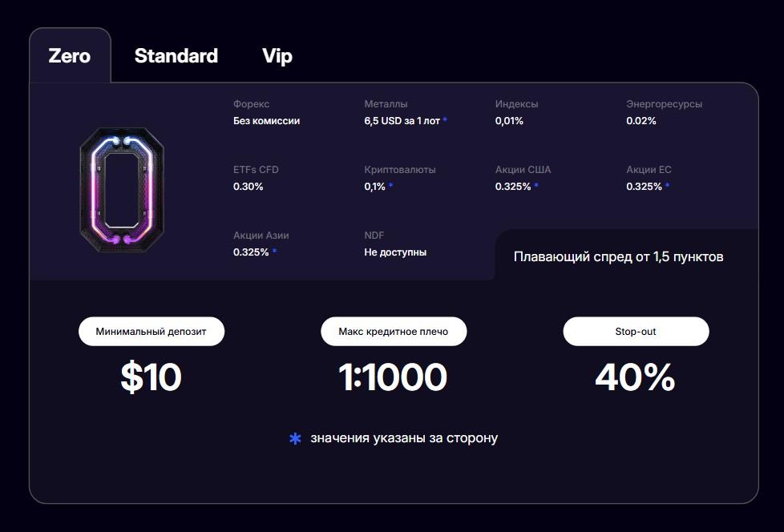This screenshot has width=784, height=532.
Task: Click the 40% stop-out value
Action: [x=635, y=377]
